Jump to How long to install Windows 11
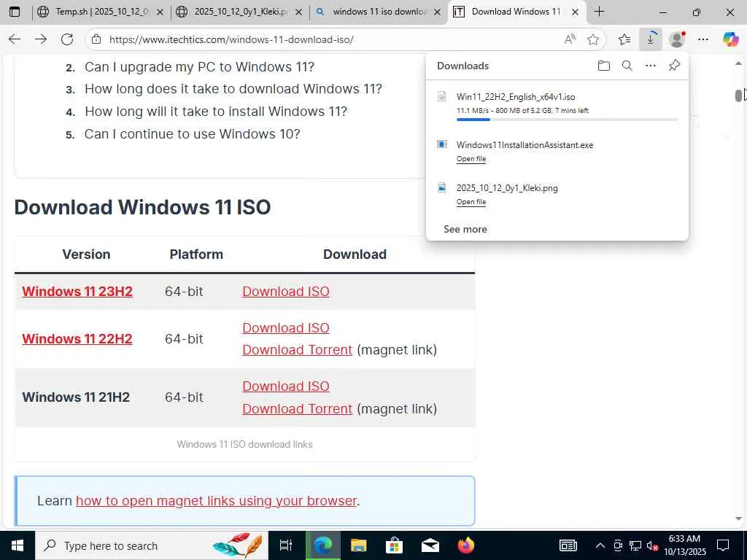 (216, 112)
